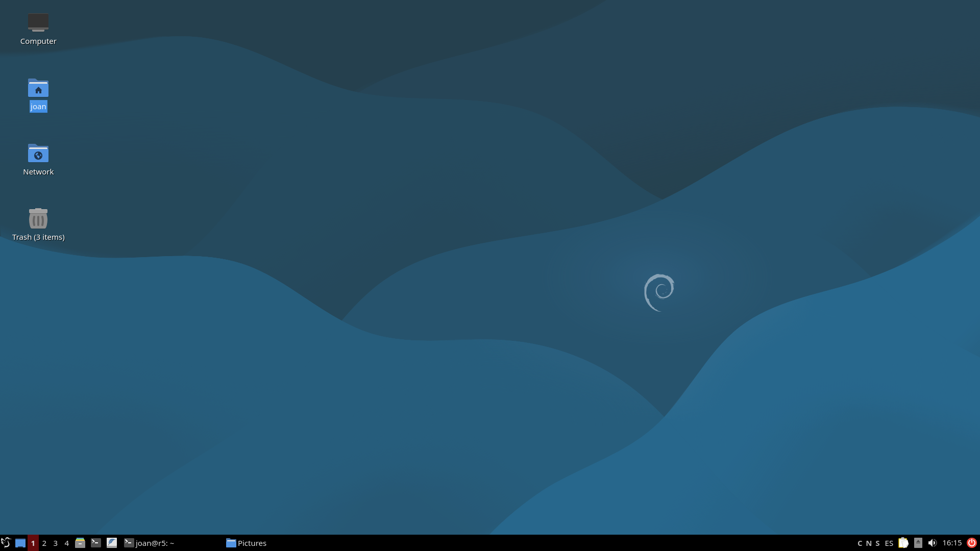Open the LXQt application menu
Screen dimensions: 980x551
tap(6, 543)
